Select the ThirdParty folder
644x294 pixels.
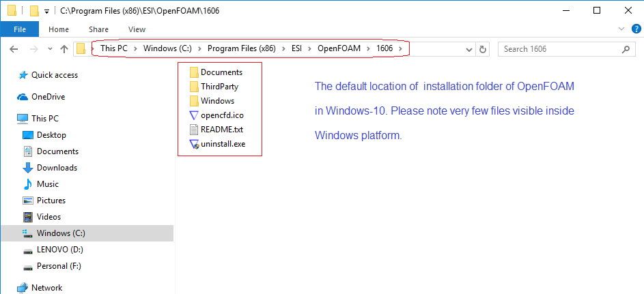(x=219, y=87)
